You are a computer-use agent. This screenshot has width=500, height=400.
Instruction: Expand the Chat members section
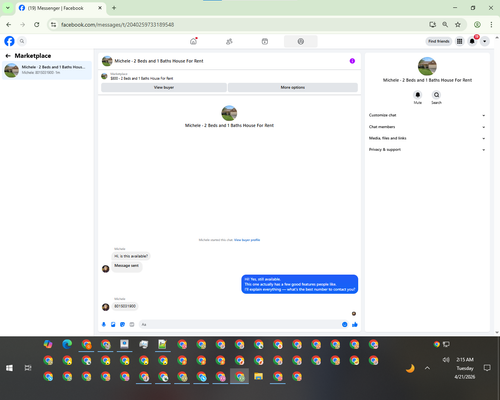[427, 127]
